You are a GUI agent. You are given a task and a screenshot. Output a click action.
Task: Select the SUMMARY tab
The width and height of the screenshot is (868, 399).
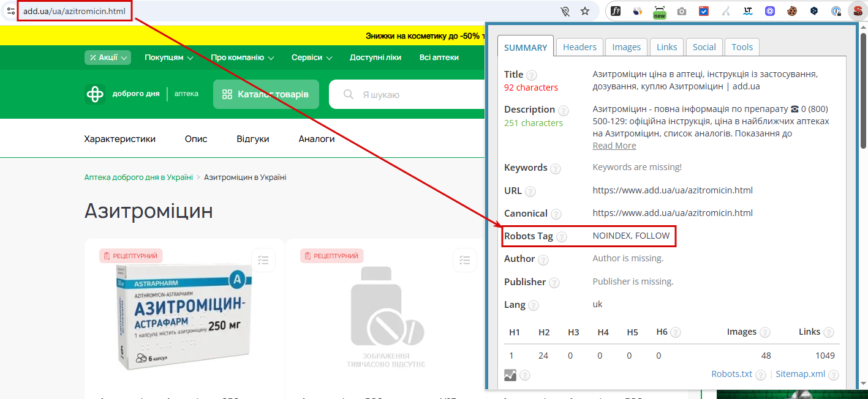pos(526,47)
